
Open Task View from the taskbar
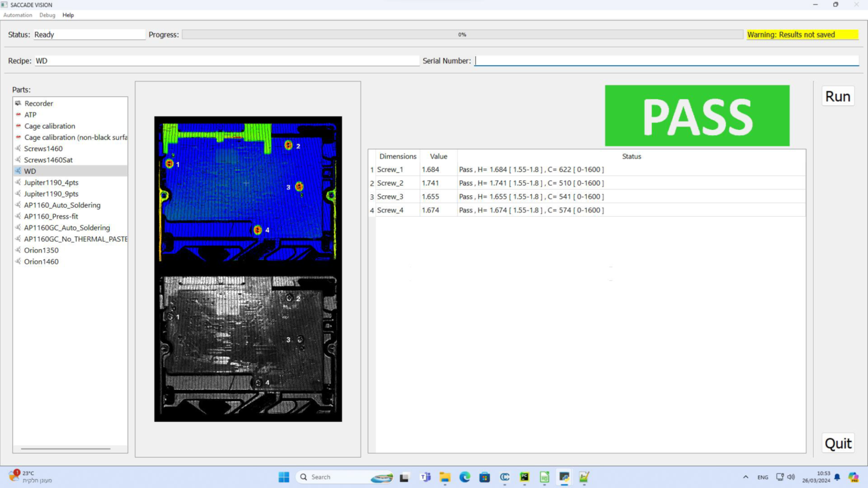click(x=404, y=477)
